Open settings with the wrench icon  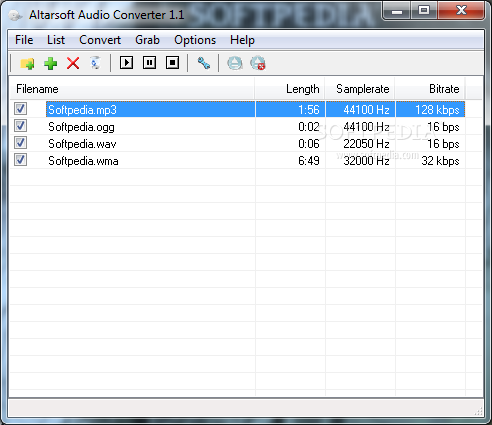[x=203, y=63]
